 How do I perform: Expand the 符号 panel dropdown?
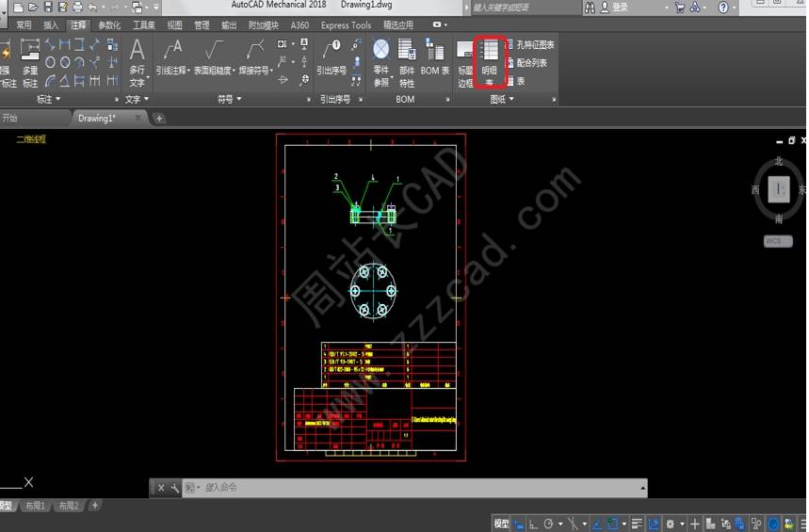pos(230,99)
